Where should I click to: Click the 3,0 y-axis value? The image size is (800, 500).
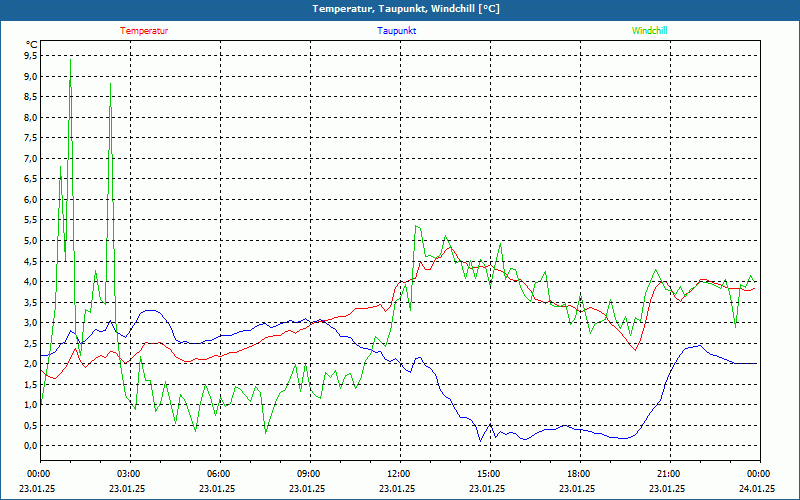[x=31, y=322]
